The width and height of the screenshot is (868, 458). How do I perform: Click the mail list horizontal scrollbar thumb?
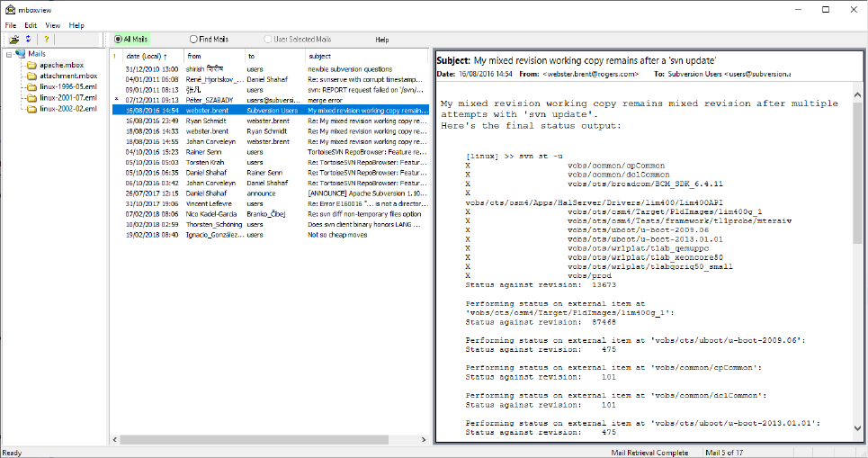pyautogui.click(x=254, y=440)
